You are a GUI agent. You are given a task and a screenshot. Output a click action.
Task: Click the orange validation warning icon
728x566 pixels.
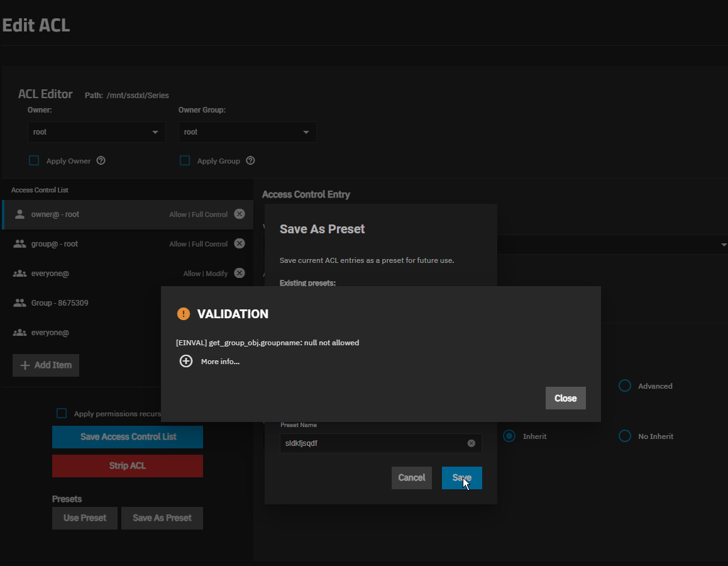[184, 314]
